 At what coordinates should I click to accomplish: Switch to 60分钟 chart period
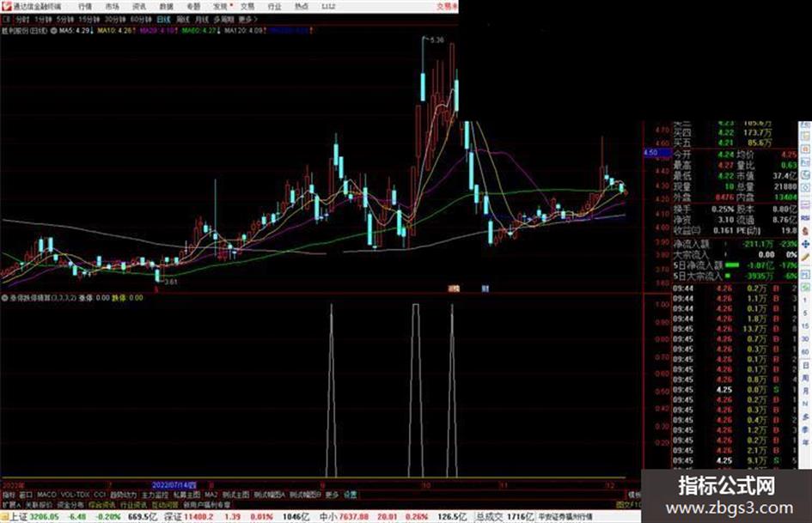pyautogui.click(x=140, y=19)
